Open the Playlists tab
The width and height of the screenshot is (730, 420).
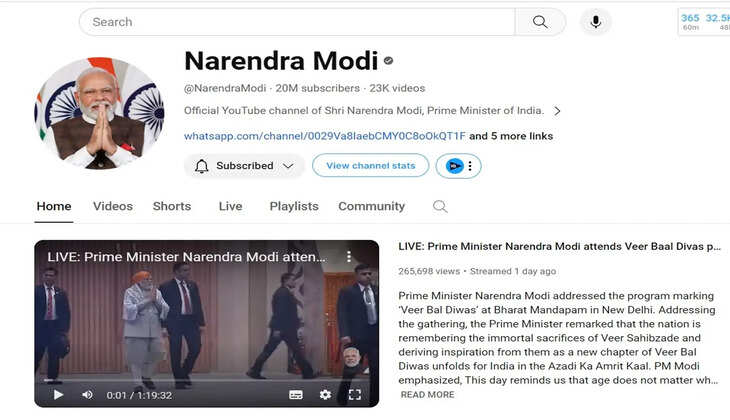[x=294, y=206]
